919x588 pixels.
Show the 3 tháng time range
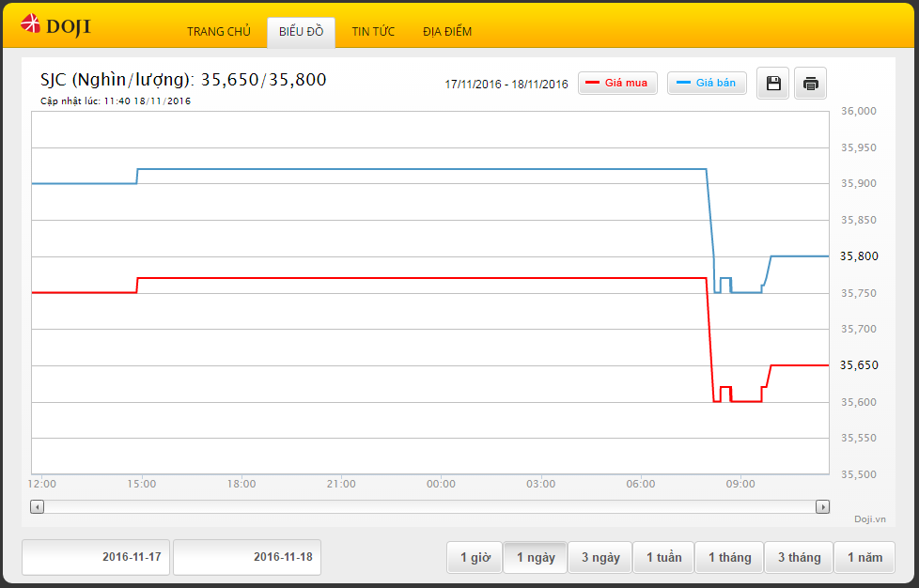tap(799, 557)
